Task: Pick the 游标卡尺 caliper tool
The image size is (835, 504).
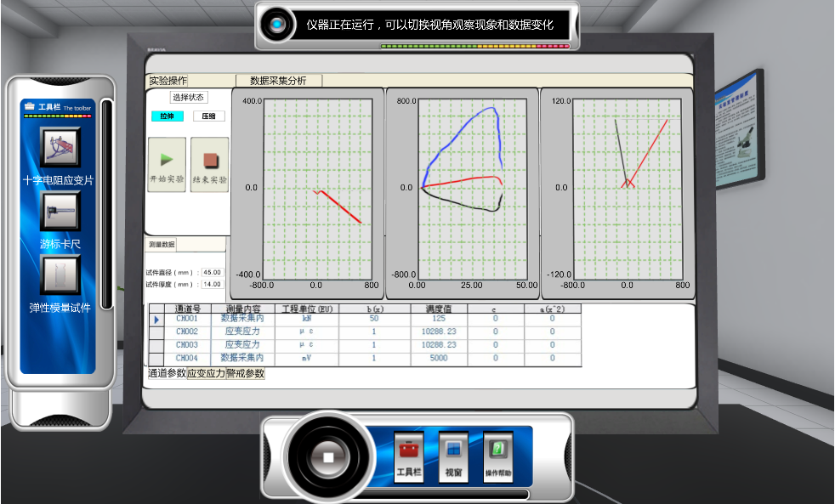Action: [x=60, y=211]
